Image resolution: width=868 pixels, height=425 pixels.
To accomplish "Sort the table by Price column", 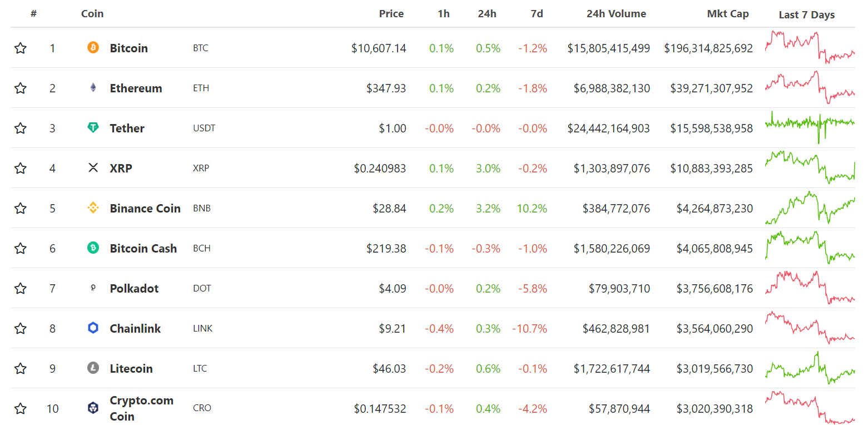I will coord(391,13).
